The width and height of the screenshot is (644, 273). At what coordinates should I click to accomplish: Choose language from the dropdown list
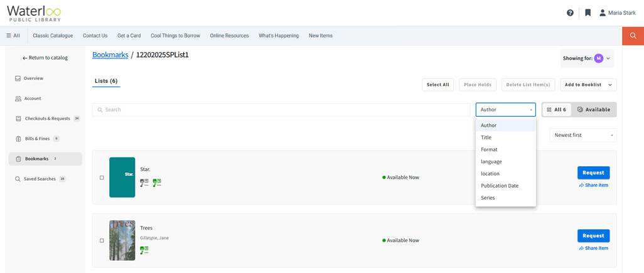(x=505, y=162)
